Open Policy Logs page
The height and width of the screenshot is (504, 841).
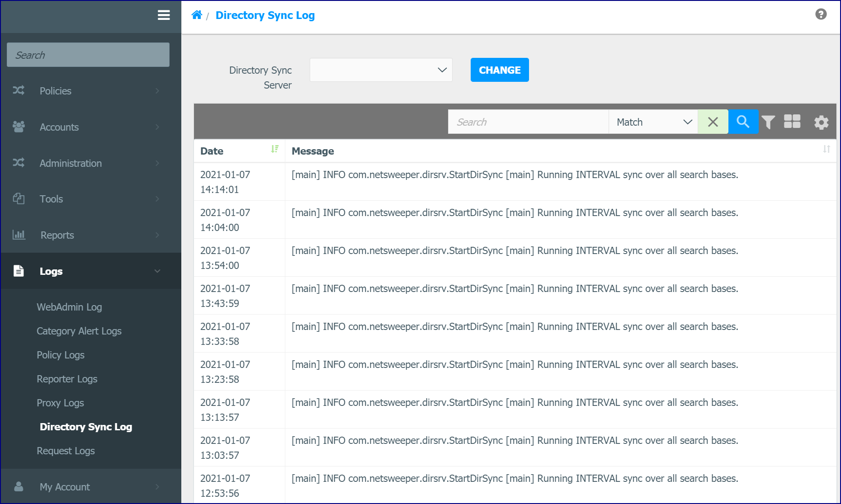(61, 355)
